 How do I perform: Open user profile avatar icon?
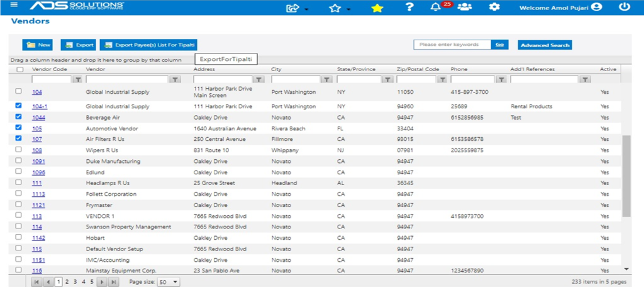(597, 8)
